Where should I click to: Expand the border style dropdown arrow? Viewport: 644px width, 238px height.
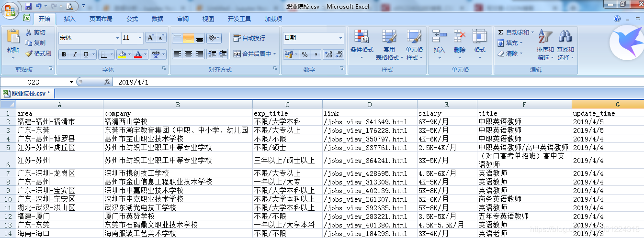[x=112, y=54]
